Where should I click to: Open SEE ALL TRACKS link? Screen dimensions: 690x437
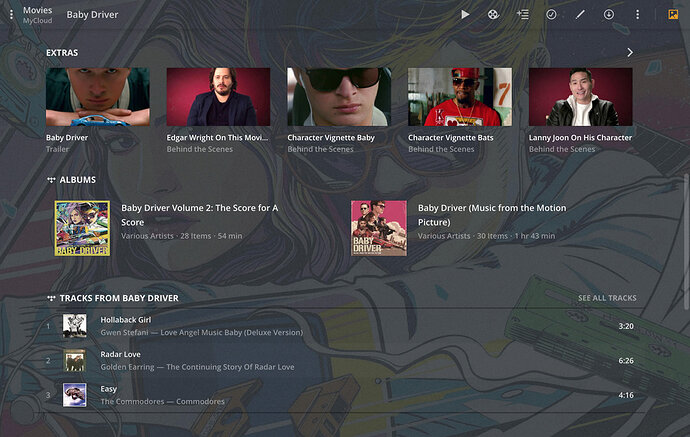tap(607, 298)
